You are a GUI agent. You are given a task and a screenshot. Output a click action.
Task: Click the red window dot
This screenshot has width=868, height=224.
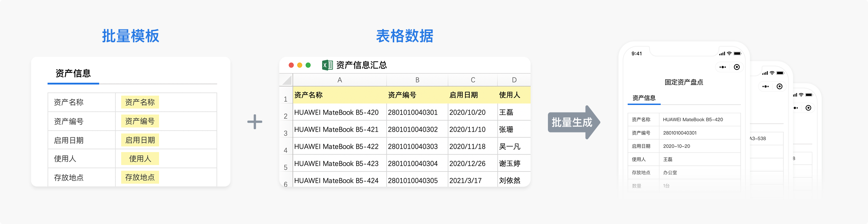pyautogui.click(x=291, y=65)
